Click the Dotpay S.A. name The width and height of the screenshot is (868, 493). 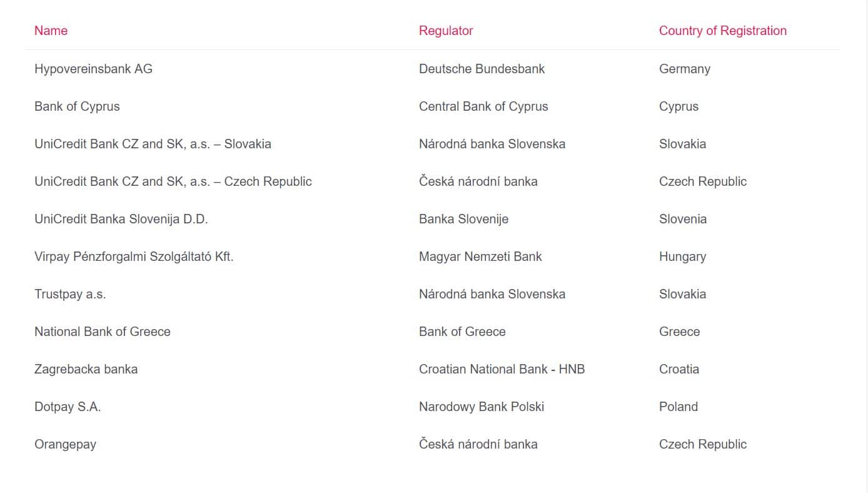68,407
